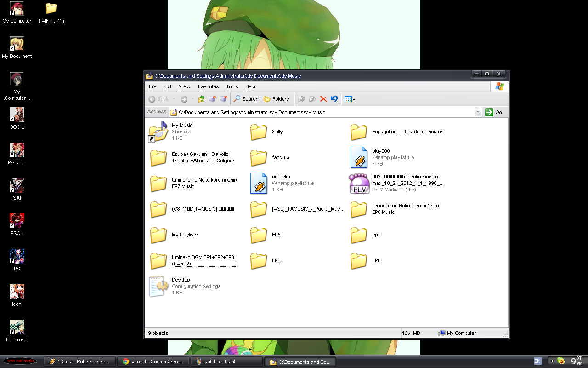Click the SAI desktop shortcut
The height and width of the screenshot is (368, 588).
17,186
